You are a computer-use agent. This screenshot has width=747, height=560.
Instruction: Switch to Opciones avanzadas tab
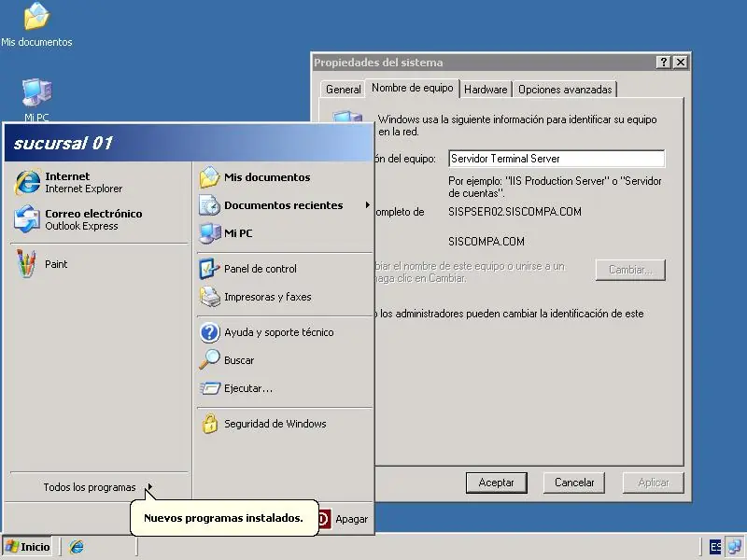[x=565, y=89]
